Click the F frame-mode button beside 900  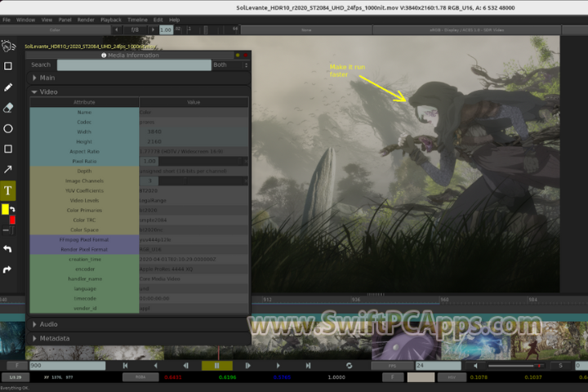point(16,365)
